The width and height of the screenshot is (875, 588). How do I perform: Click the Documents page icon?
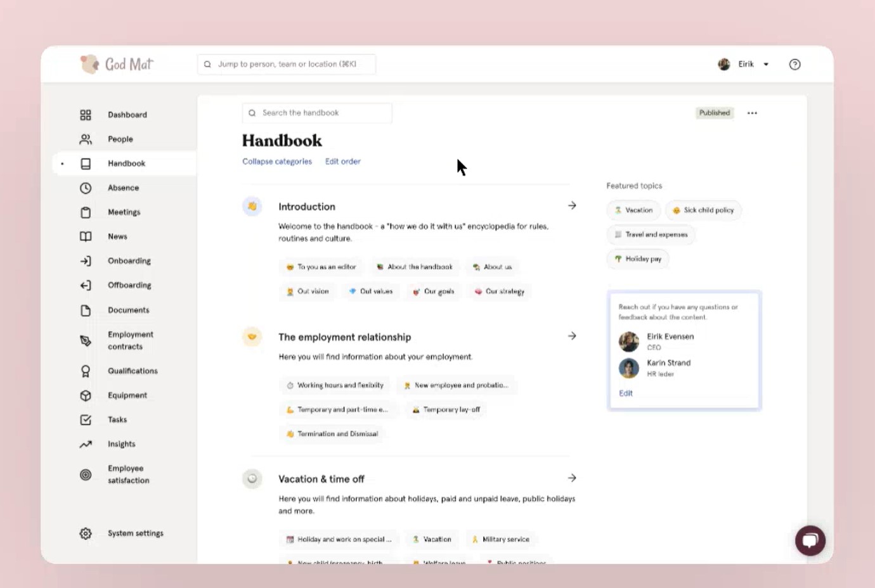pos(86,310)
